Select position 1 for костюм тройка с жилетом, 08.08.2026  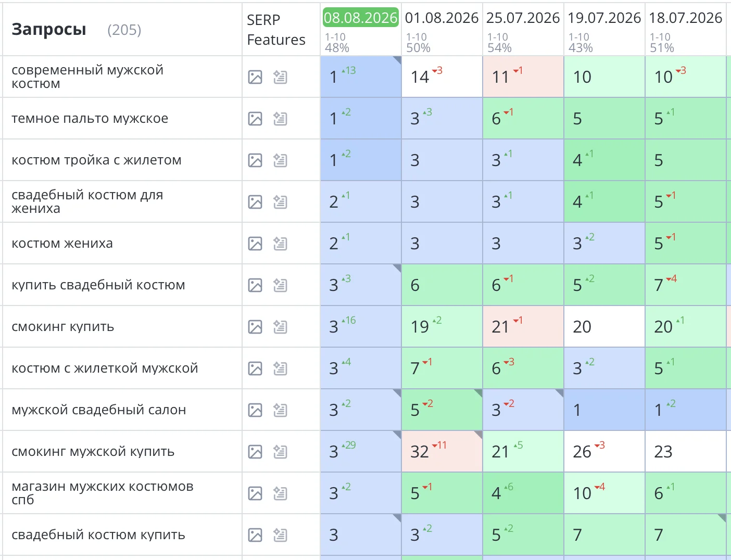(361, 160)
